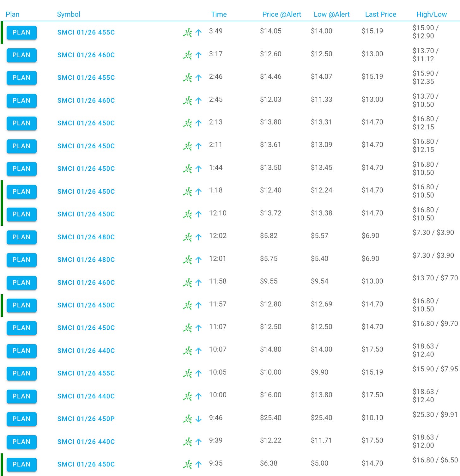Click the green burst icon in the 2:11 row
460x476 pixels.
(188, 146)
